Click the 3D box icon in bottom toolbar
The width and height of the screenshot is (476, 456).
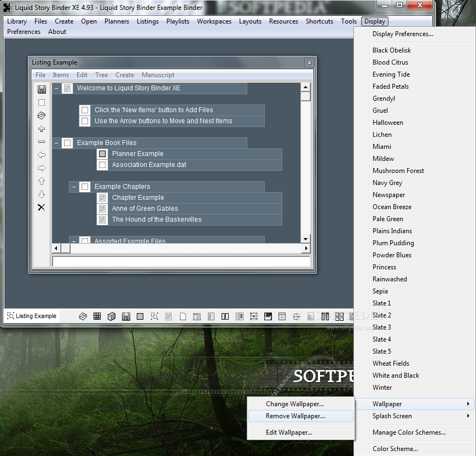coord(112,316)
